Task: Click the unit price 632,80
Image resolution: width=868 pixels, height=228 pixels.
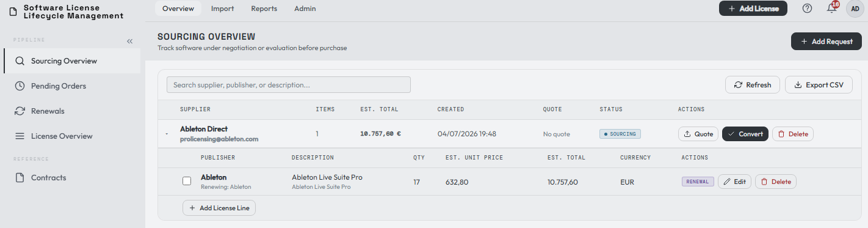Action: point(457,182)
